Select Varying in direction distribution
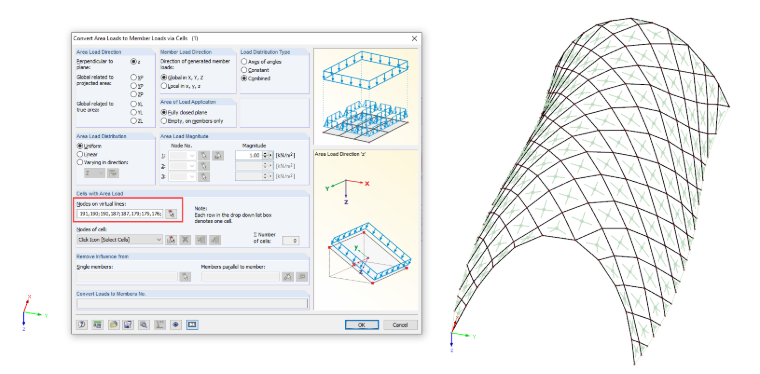Viewport: 760px width, 374px height. [x=80, y=162]
